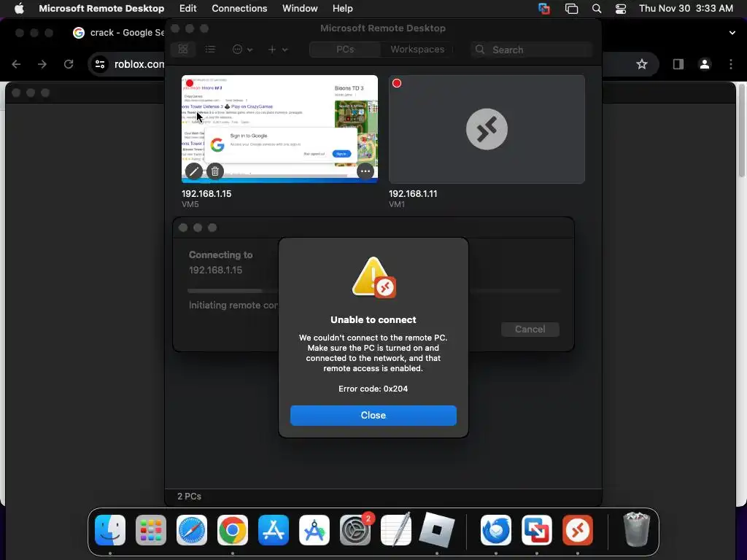
Task: Open Launchpad from the dock
Action: point(151,530)
